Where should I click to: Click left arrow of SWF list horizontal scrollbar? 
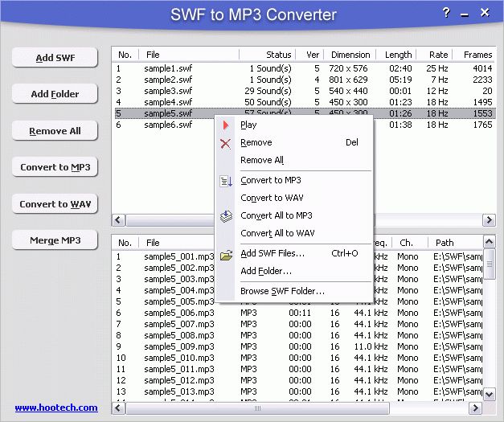tap(118, 220)
